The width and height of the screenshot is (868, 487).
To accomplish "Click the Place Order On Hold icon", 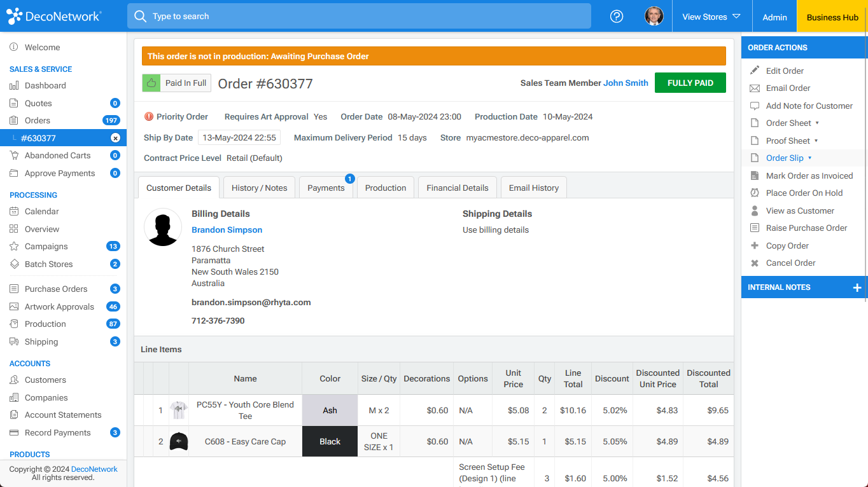I will 753,193.
